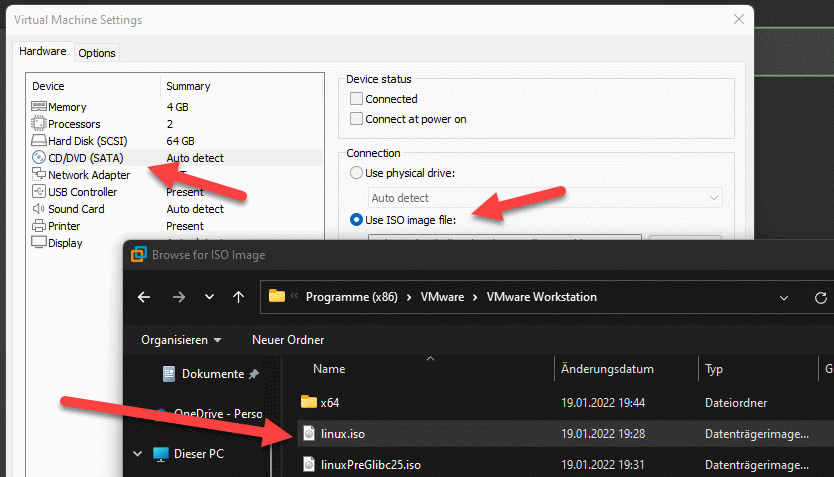Select the linuxPreGlibc25.iso file icon
Image resolution: width=834 pixels, height=477 pixels.
tap(309, 464)
